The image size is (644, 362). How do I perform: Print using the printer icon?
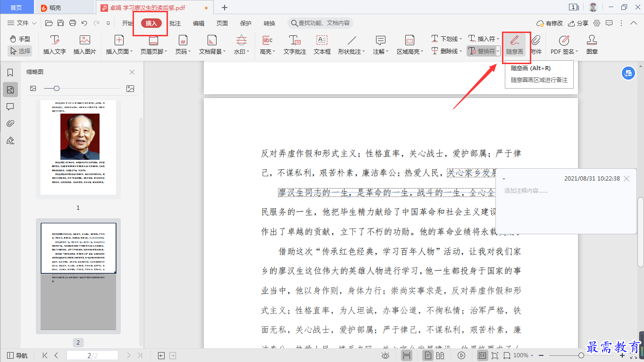pyautogui.click(x=73, y=23)
